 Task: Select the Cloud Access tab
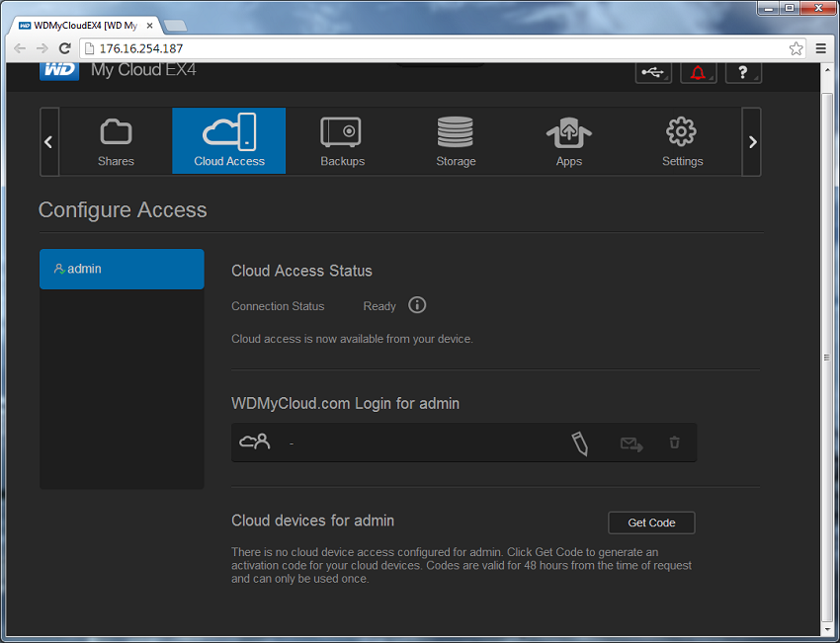point(228,141)
